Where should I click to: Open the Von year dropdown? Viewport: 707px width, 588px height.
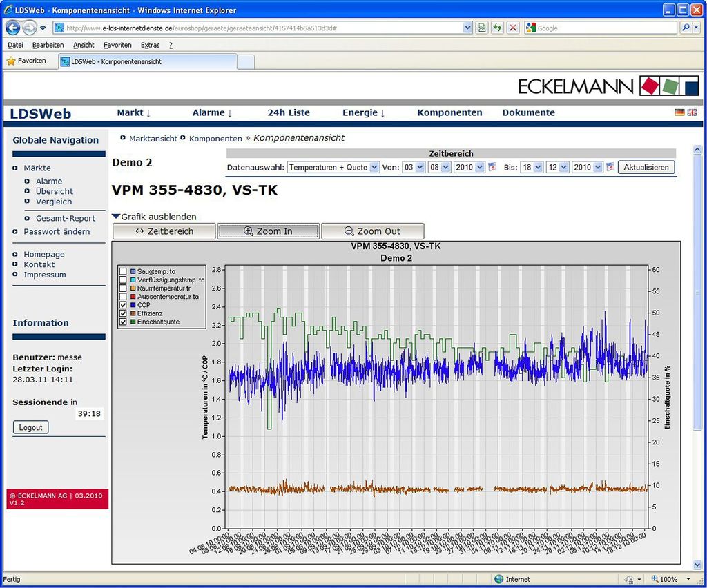pos(469,167)
